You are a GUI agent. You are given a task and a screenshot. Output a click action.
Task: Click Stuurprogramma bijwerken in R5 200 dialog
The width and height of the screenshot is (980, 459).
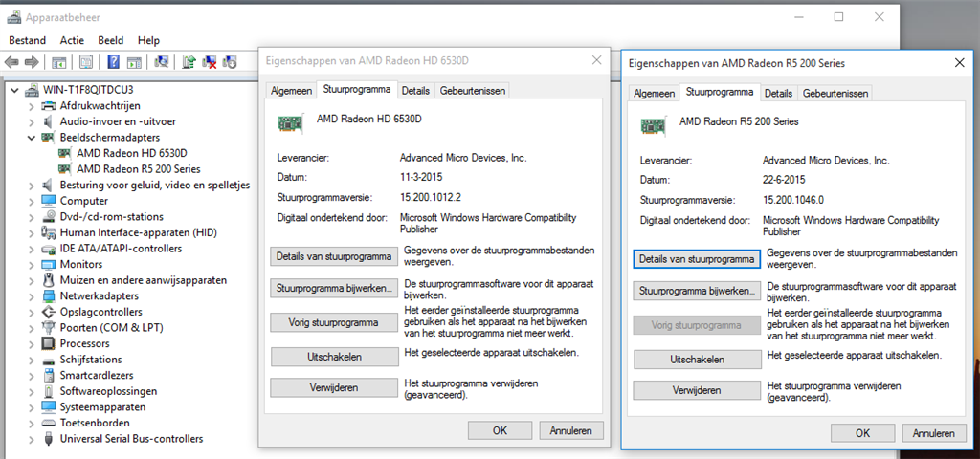tap(697, 291)
